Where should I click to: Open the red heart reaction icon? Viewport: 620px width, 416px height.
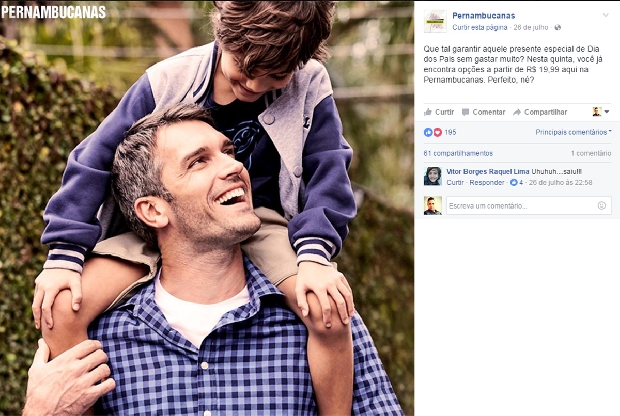point(437,132)
